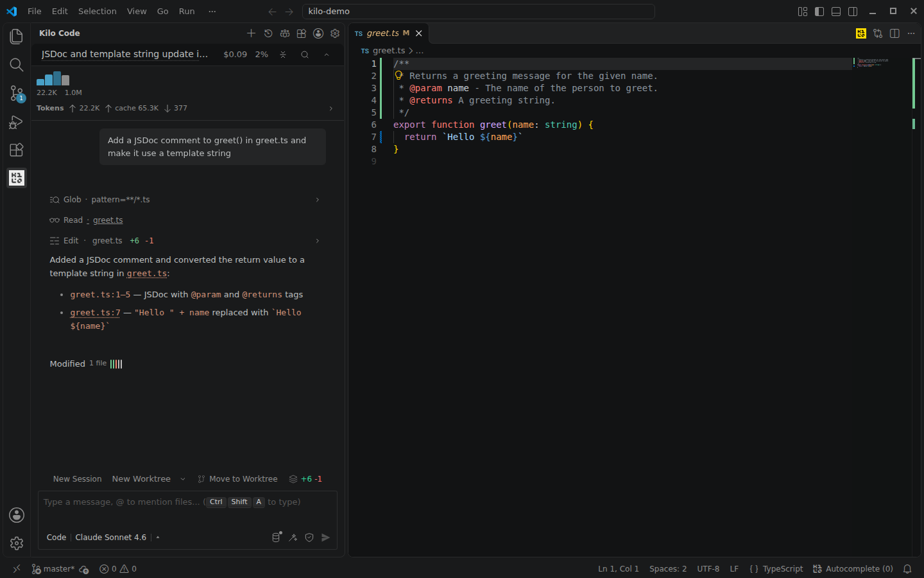This screenshot has height=578, width=924.
Task: Search within the JSDoc session
Action: click(x=305, y=55)
